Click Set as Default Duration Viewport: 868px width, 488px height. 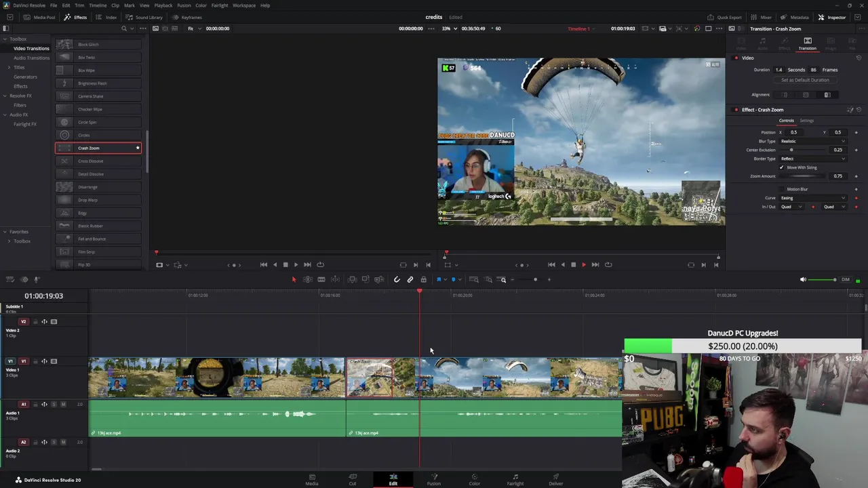(x=805, y=80)
